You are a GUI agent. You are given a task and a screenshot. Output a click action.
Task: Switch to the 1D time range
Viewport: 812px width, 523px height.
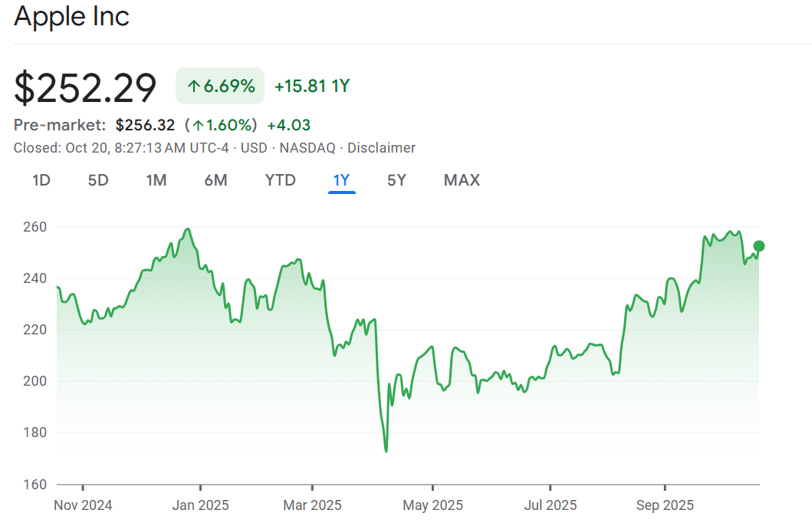coord(41,180)
